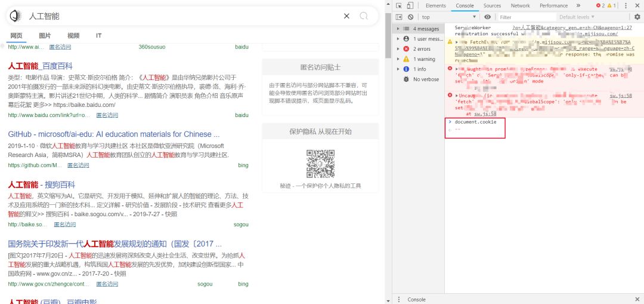Viewport: 644px width, 304px height.
Task: Click the http://baike.so... URL
Action: click(x=27, y=225)
